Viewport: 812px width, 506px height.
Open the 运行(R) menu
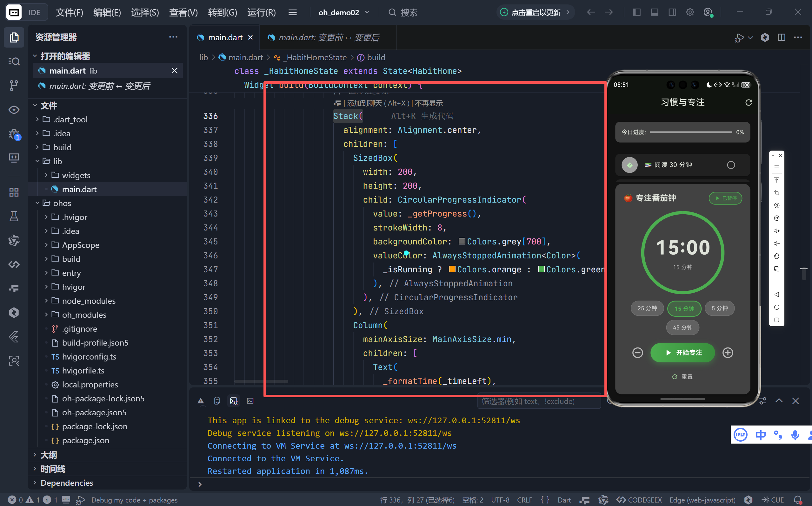(261, 12)
